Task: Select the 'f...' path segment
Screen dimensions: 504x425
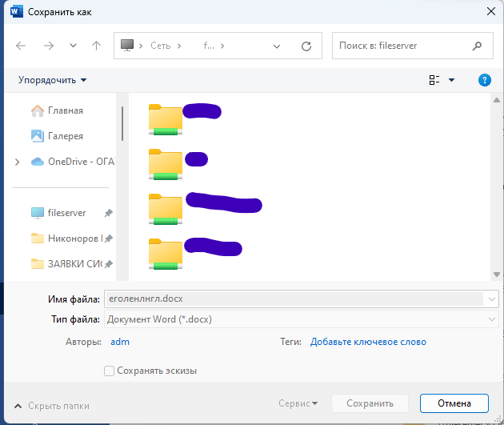Action: 209,46
